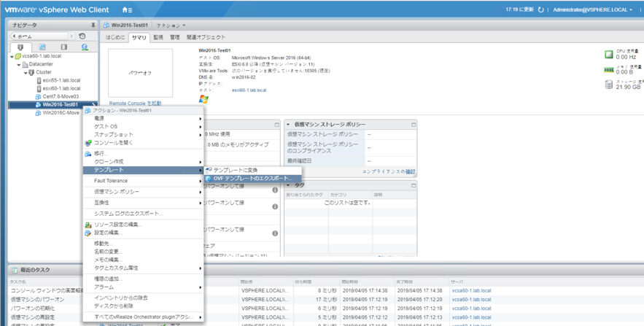This screenshot has height=326, width=644.
Task: Choose Edit Resource Settings menu item
Action: click(144, 225)
